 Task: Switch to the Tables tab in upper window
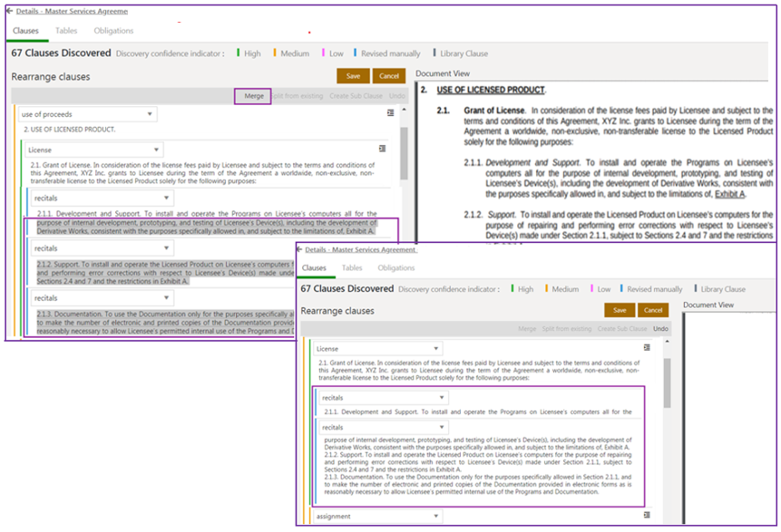point(66,31)
